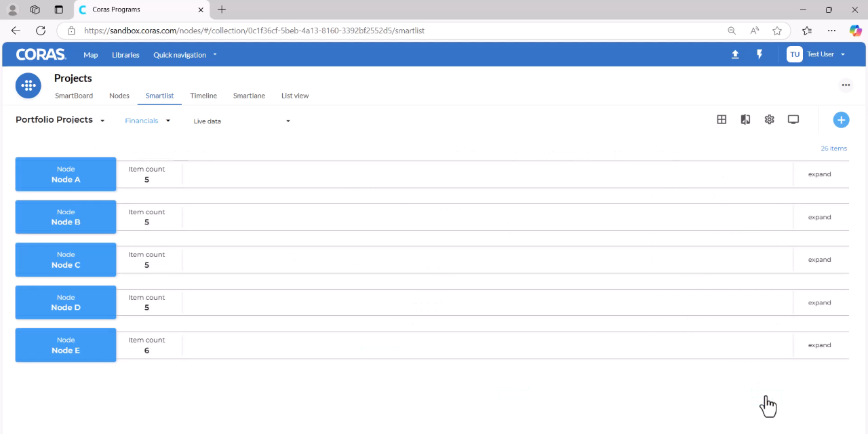Viewport: 868px width, 434px height.
Task: Expand the Node E row
Action: [x=819, y=345]
